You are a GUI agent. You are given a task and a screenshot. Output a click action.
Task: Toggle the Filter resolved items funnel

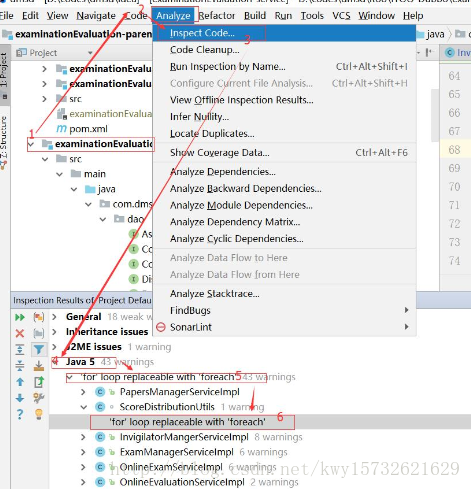(39, 349)
